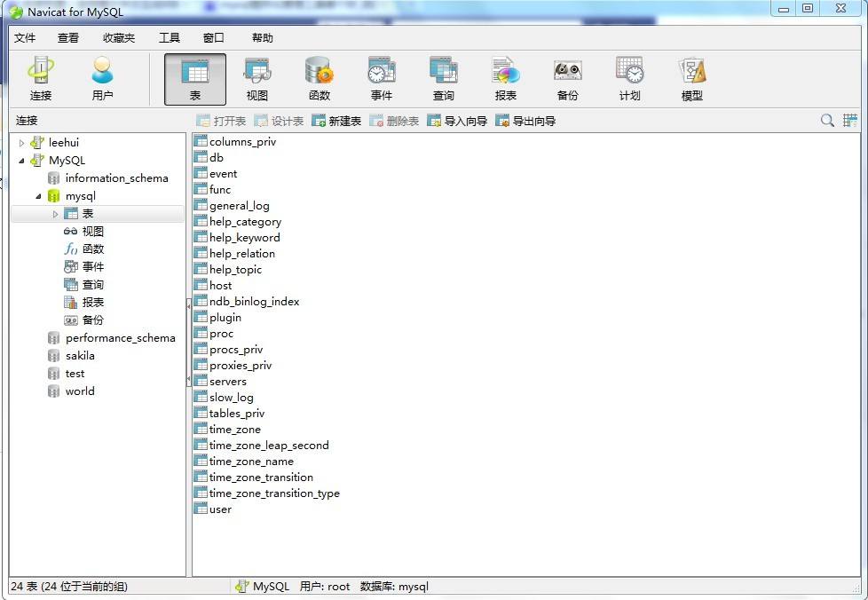This screenshot has width=868, height=600.
Task: Click the 导入向导 (Import Wizard) button
Action: 457,121
